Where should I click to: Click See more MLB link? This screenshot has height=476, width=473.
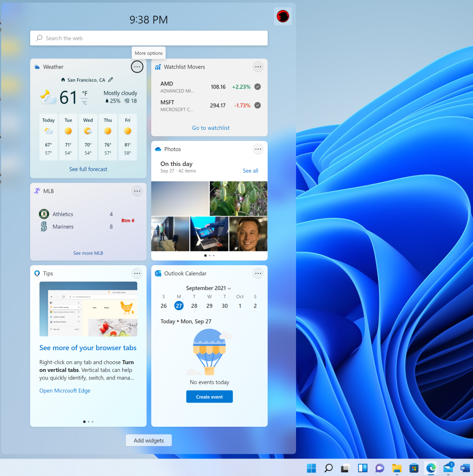pos(88,253)
